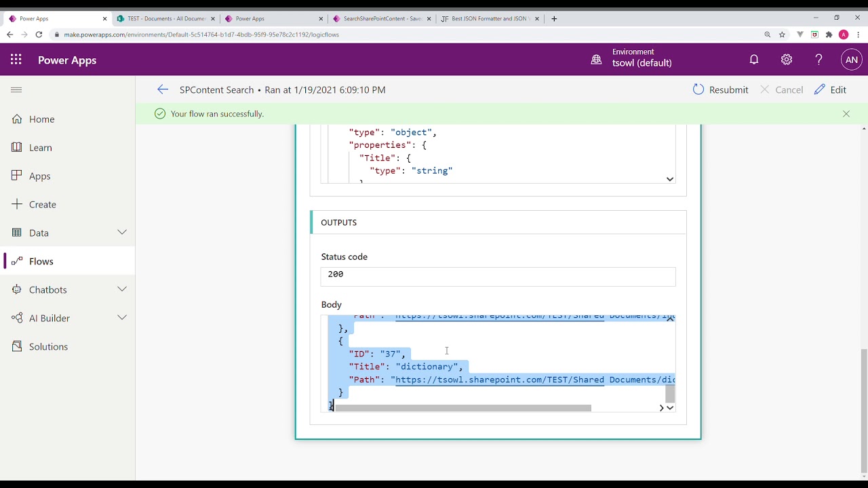Click the environment picker icon
The height and width of the screenshot is (488, 868).
tap(596, 60)
